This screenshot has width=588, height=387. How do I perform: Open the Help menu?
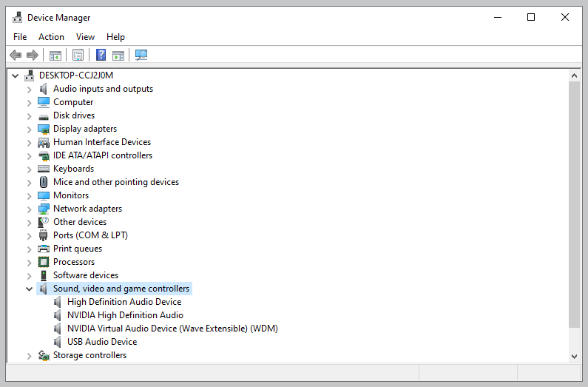pos(115,37)
